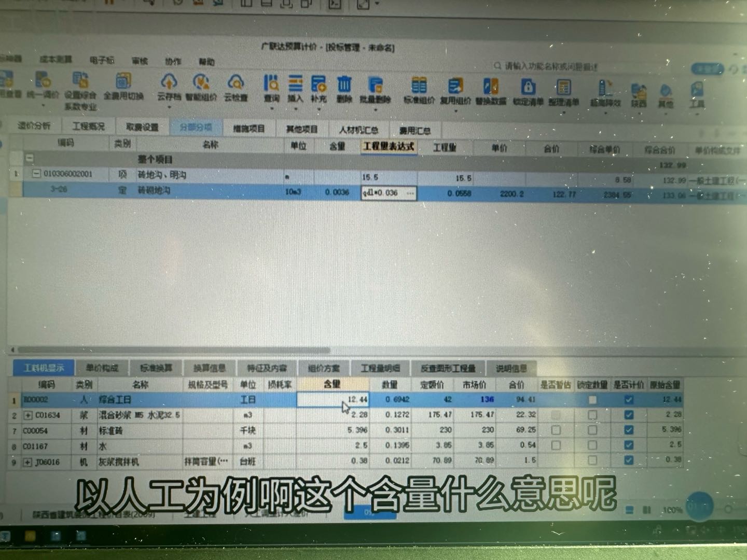Open 设置综合系数专业 tool
The image size is (747, 560).
click(80, 80)
